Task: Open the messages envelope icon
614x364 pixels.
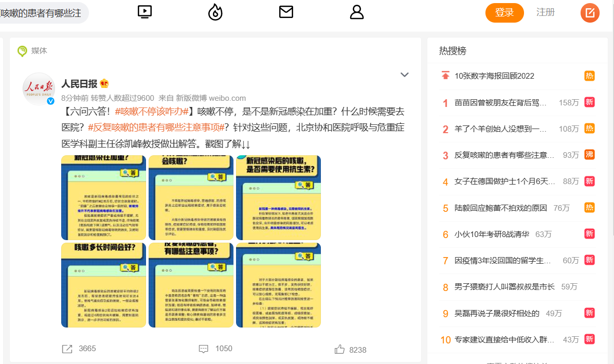Action: [286, 12]
